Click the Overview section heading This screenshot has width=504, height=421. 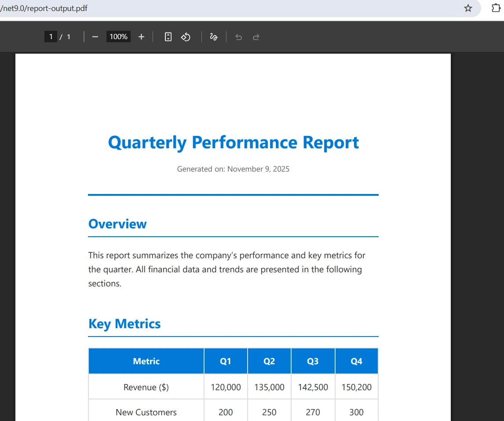click(117, 224)
